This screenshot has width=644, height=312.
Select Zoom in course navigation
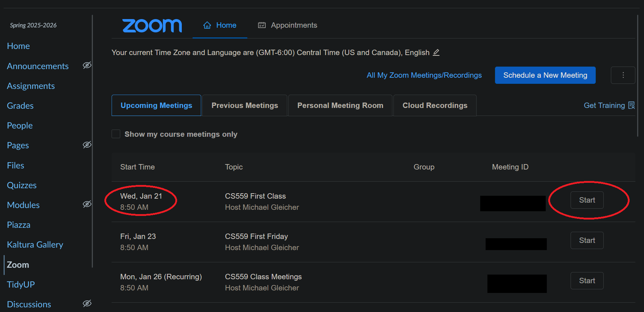point(18,265)
